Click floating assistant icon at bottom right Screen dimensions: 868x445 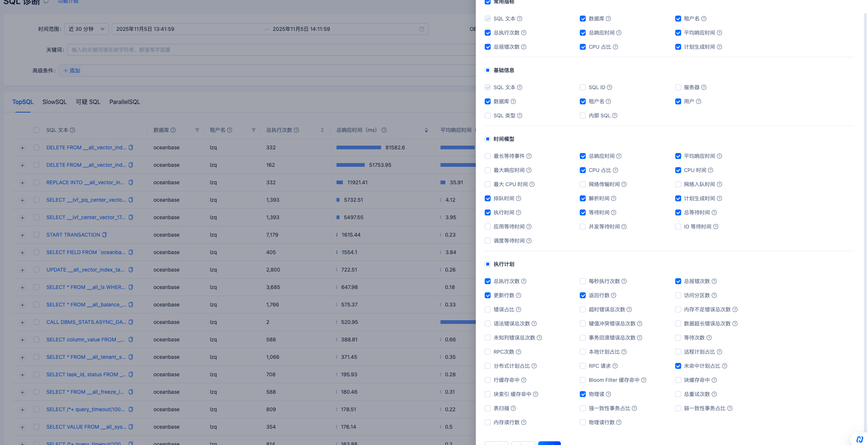[859, 439]
